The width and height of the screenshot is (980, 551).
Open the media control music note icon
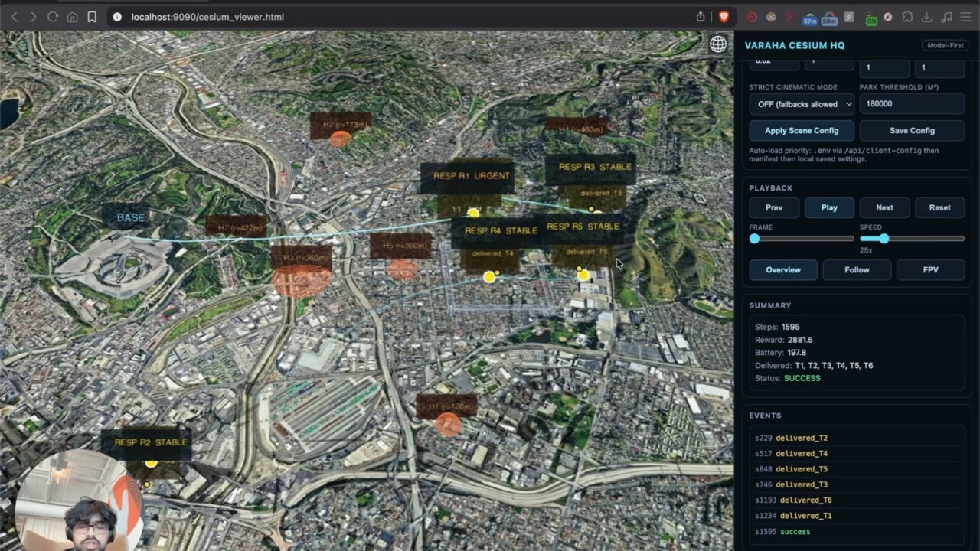(946, 16)
